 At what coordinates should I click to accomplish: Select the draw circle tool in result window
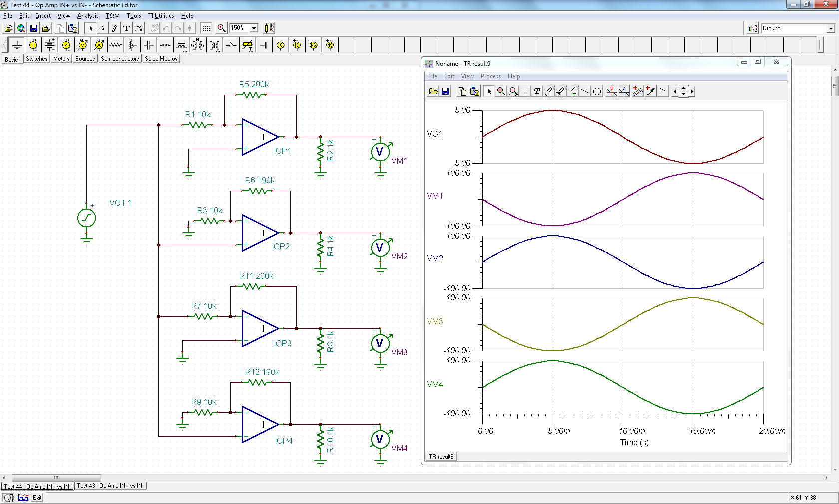pos(597,91)
